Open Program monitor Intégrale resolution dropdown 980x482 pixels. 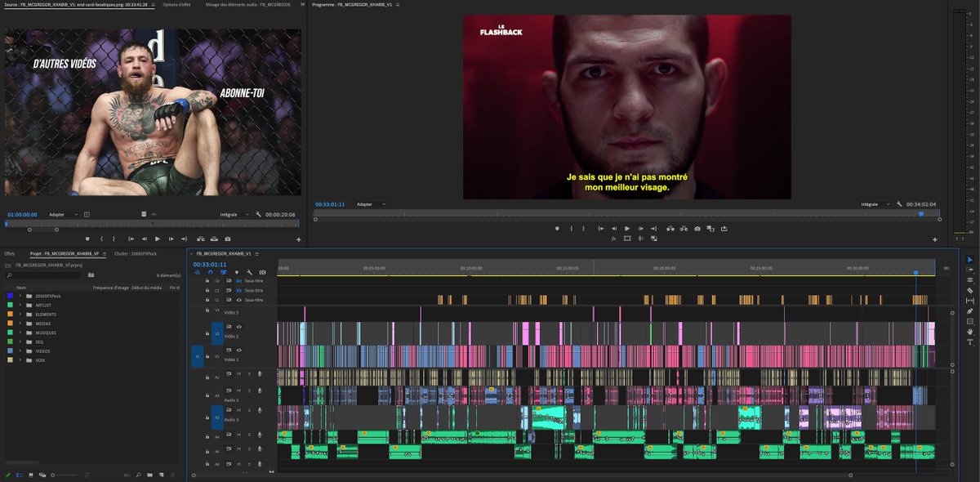[875, 203]
